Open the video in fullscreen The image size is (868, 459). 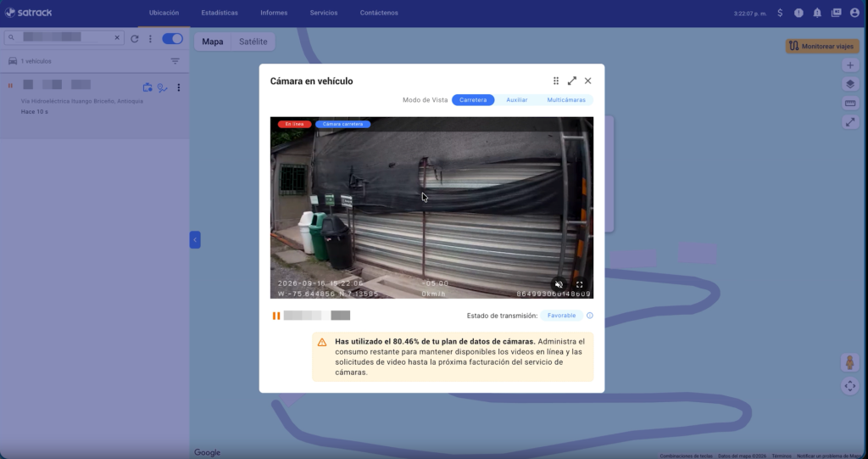click(x=579, y=284)
